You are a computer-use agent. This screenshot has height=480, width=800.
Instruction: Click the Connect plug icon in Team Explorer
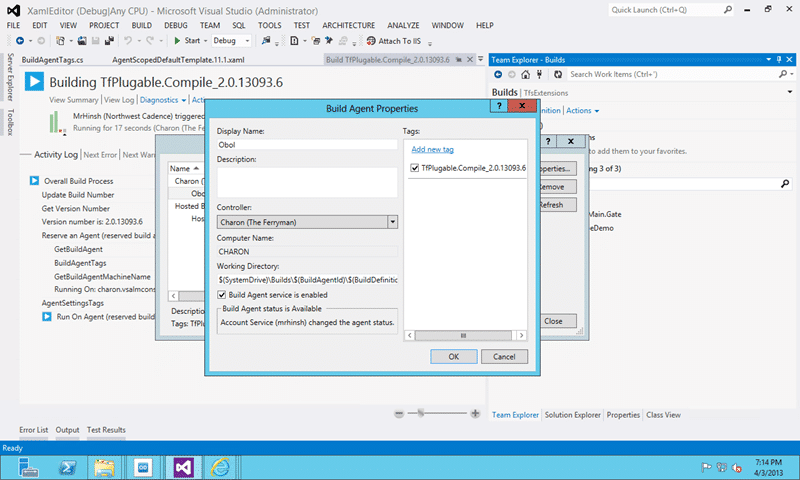click(539, 74)
